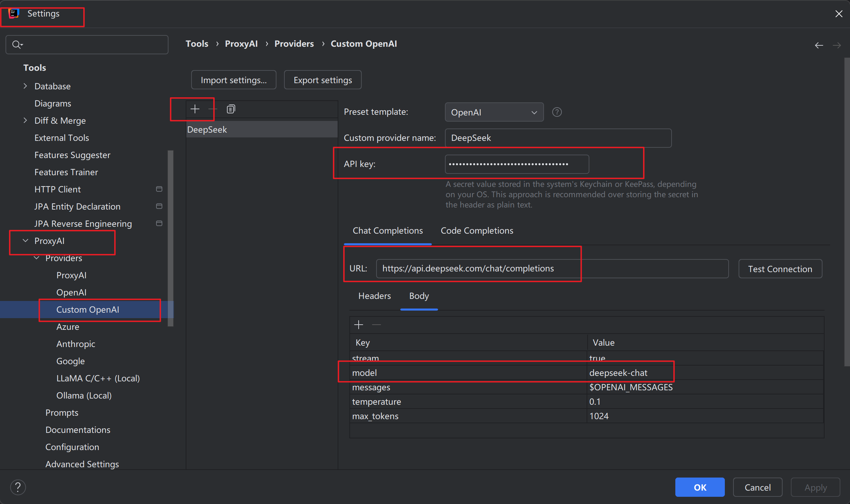Open Documentations settings page
Image resolution: width=850 pixels, height=504 pixels.
(x=78, y=430)
